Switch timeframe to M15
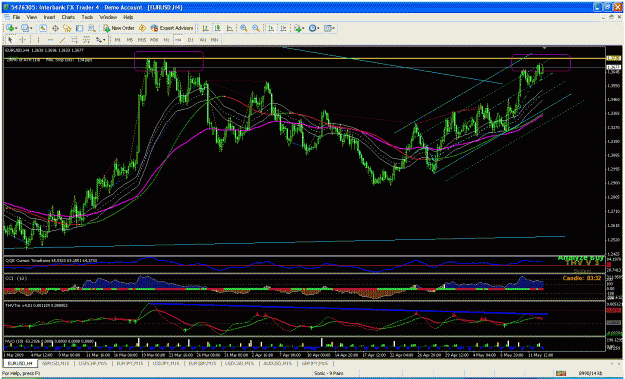This screenshot has width=625, height=379. 142,40
